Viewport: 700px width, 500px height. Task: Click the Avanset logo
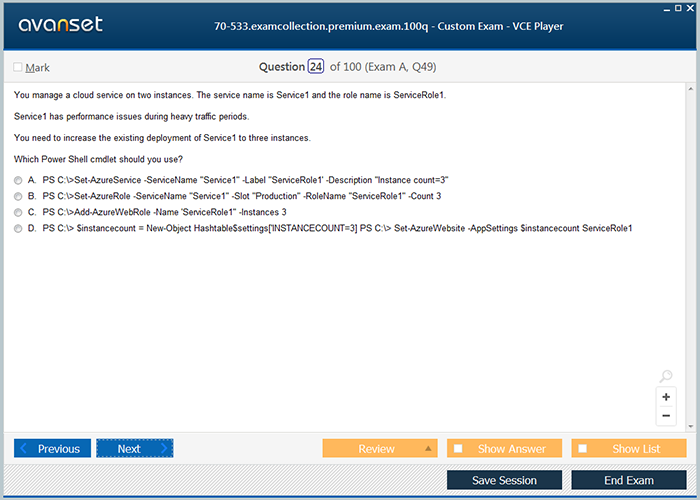pos(58,24)
